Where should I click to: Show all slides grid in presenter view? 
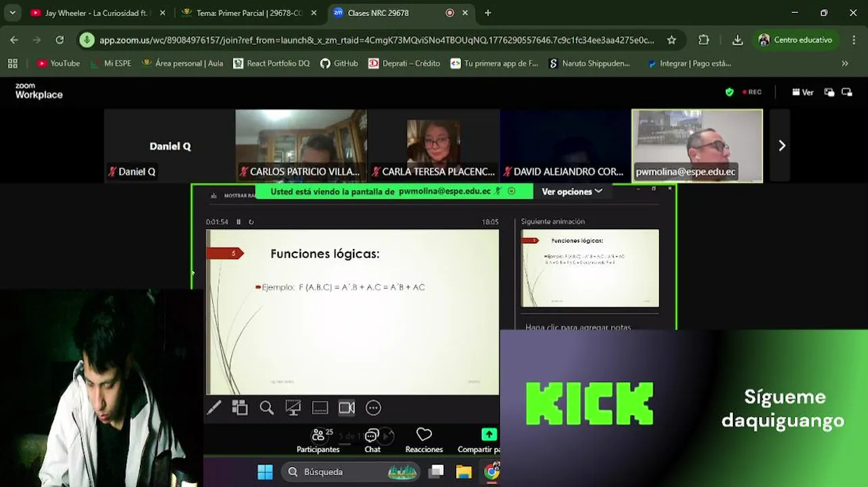pyautogui.click(x=240, y=408)
